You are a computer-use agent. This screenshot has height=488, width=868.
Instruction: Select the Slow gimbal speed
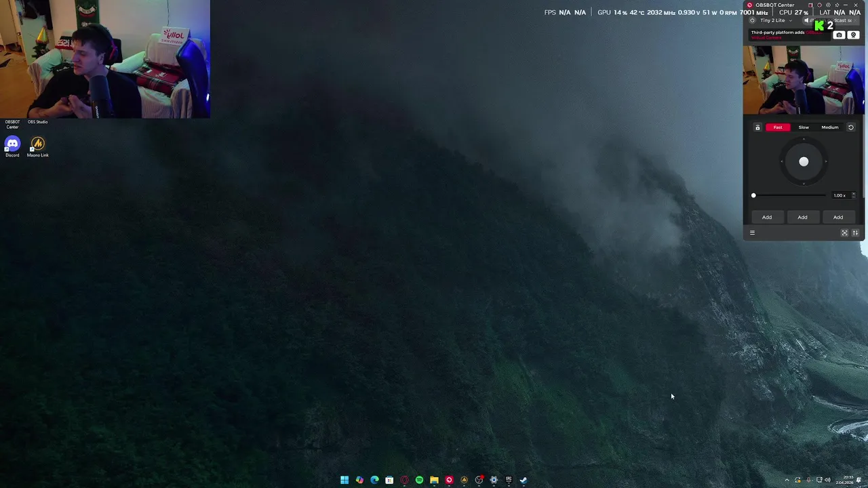[804, 127]
